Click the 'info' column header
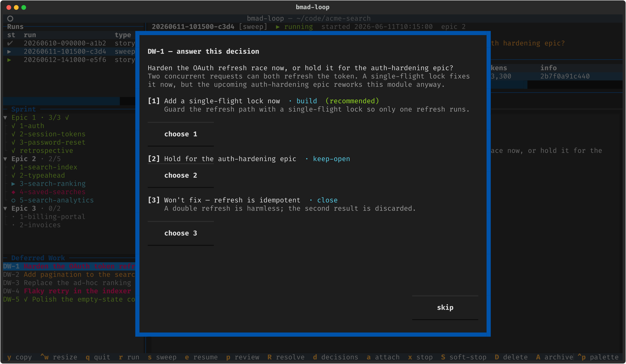 click(x=548, y=68)
